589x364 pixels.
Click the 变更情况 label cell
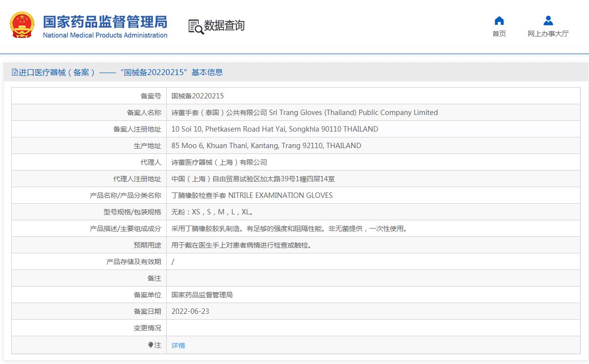(x=89, y=328)
